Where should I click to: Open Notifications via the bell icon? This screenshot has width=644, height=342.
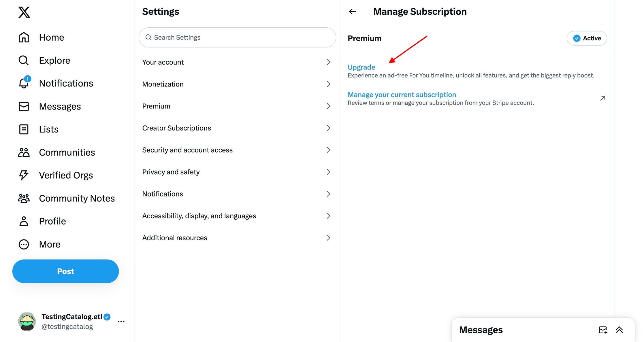pyautogui.click(x=24, y=83)
